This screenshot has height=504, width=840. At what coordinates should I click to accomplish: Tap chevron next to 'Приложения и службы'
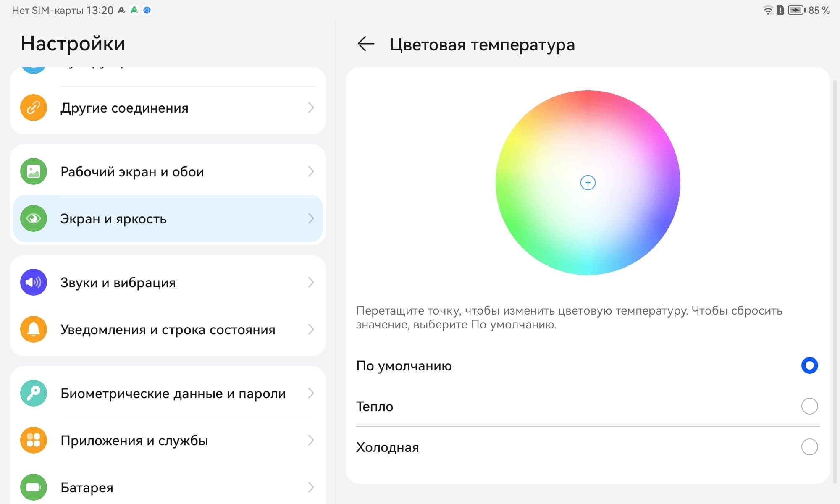tap(311, 440)
